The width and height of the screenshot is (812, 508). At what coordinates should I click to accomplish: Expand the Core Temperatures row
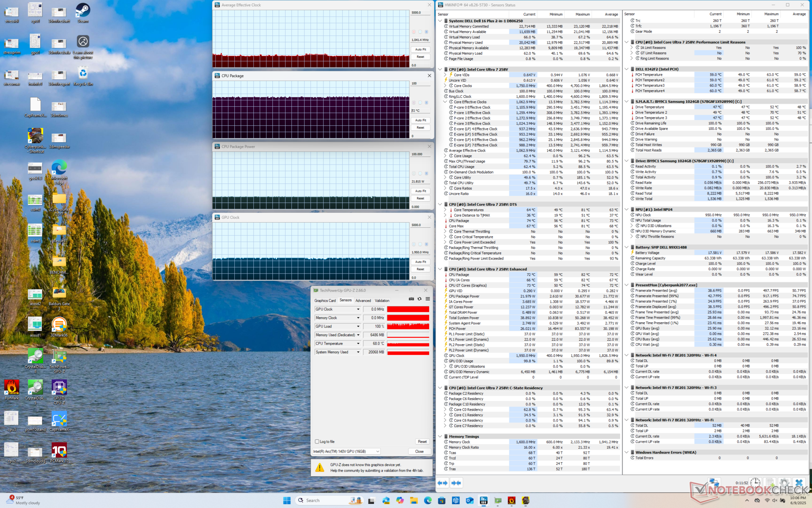tap(445, 210)
